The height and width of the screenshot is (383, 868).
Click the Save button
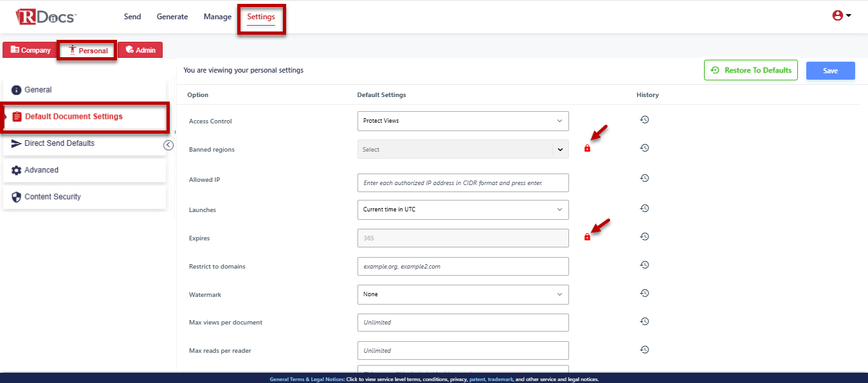pyautogui.click(x=830, y=71)
